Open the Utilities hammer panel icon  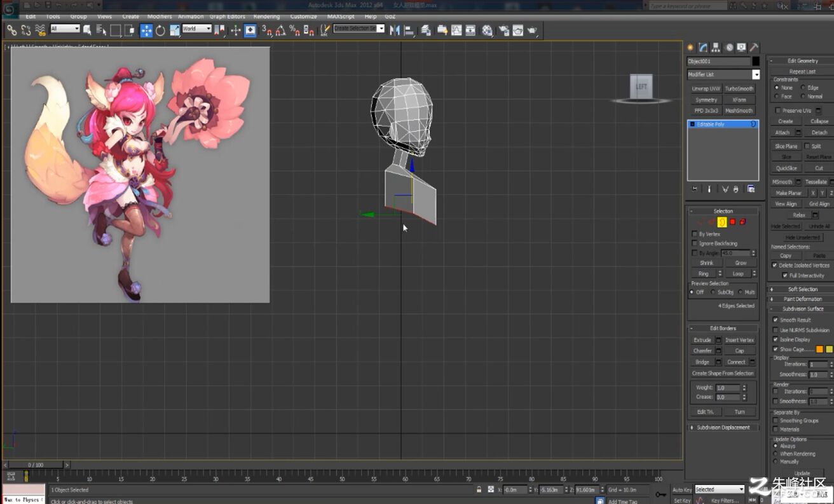click(754, 48)
